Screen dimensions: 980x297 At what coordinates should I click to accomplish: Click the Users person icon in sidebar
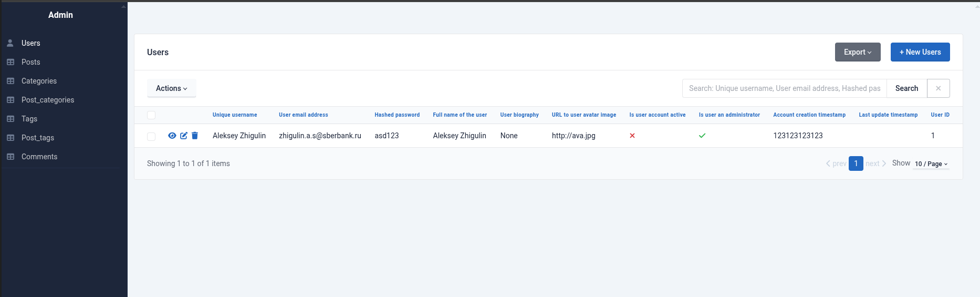tap(10, 43)
